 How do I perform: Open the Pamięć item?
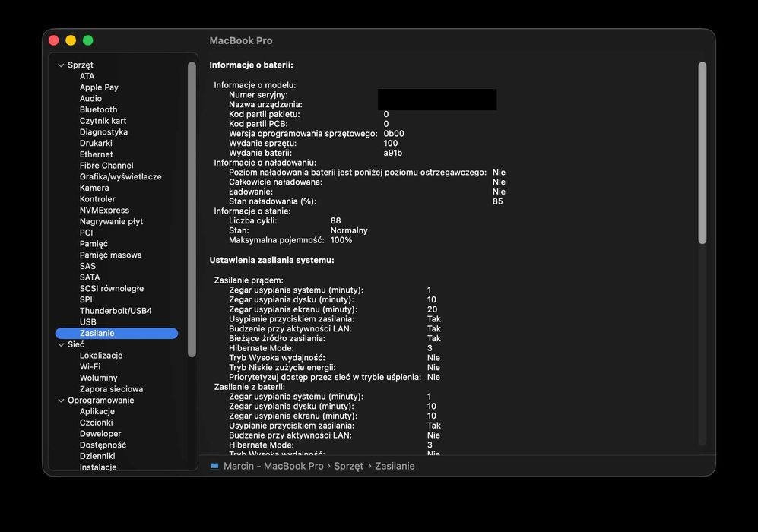94,243
